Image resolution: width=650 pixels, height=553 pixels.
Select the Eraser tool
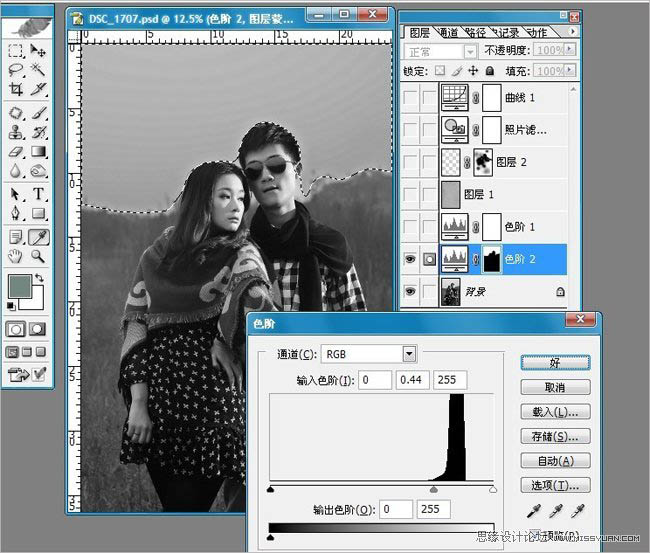tap(16, 152)
